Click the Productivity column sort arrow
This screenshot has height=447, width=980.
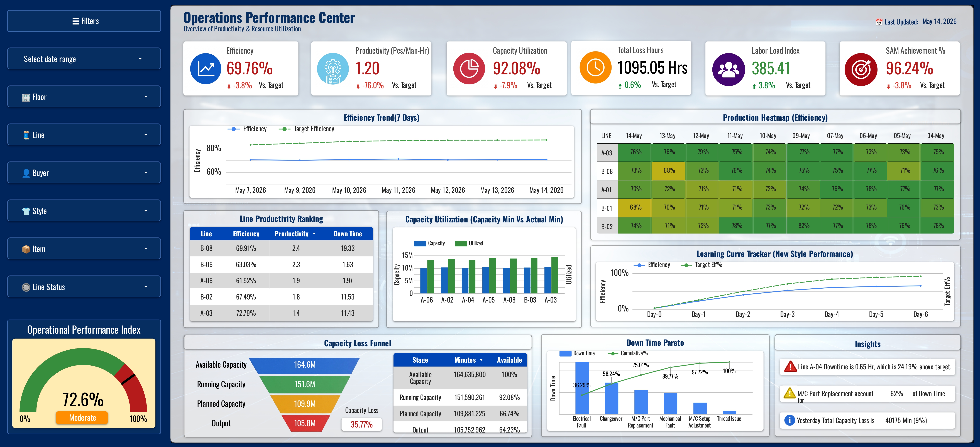314,234
